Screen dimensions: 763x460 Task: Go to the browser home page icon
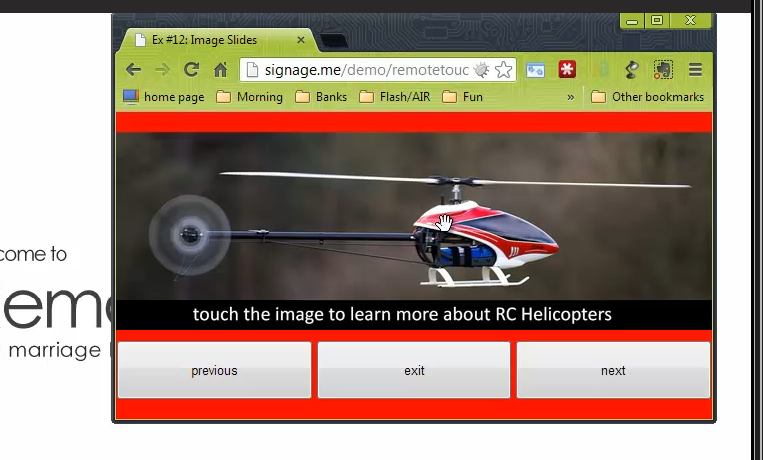[220, 70]
